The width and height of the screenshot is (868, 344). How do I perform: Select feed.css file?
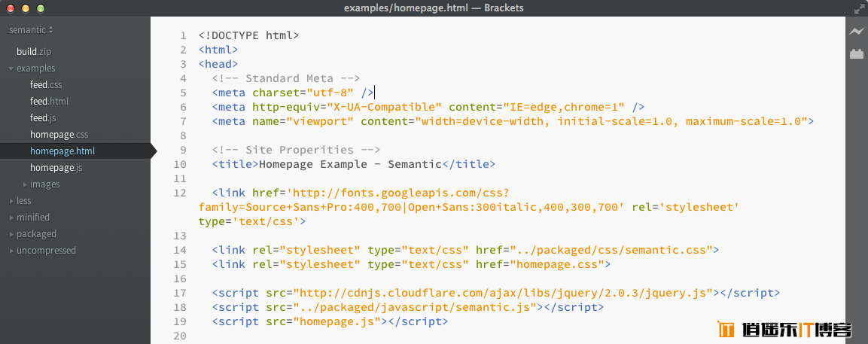[46, 85]
